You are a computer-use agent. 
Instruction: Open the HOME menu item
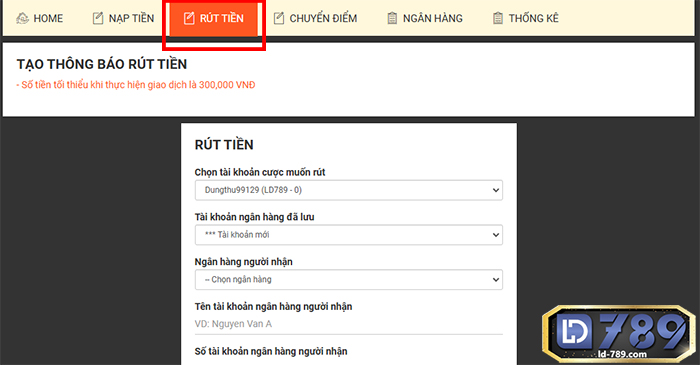(40, 18)
